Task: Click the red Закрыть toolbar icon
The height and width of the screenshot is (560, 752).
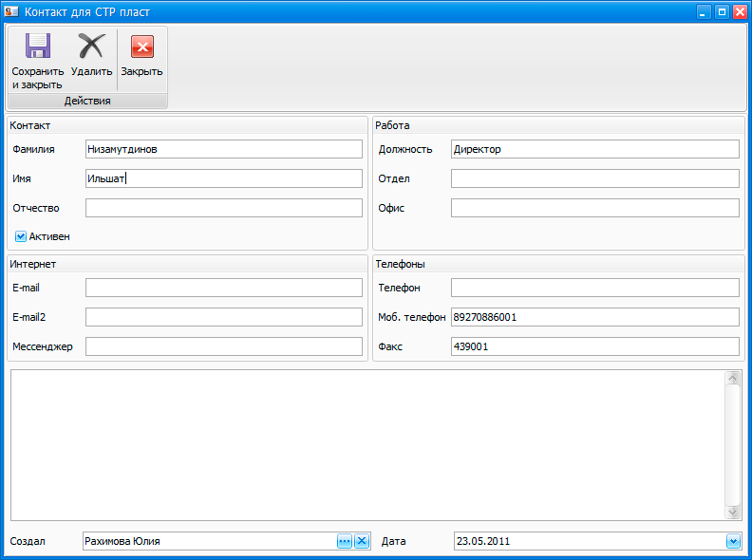Action: tap(141, 47)
